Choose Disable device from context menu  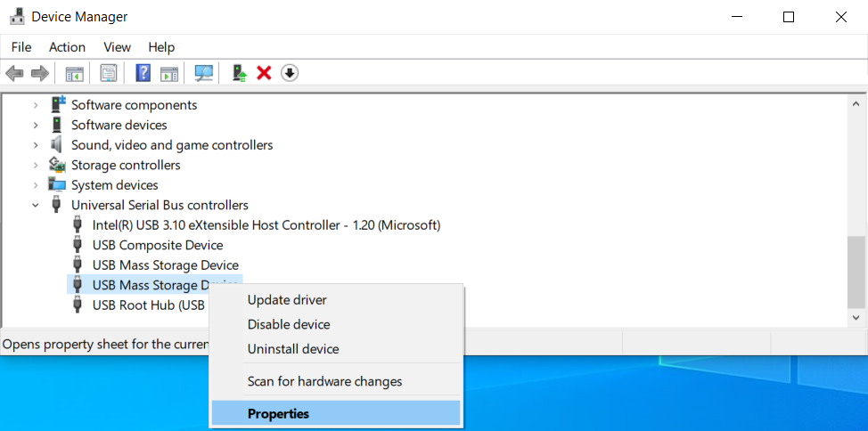click(336, 324)
